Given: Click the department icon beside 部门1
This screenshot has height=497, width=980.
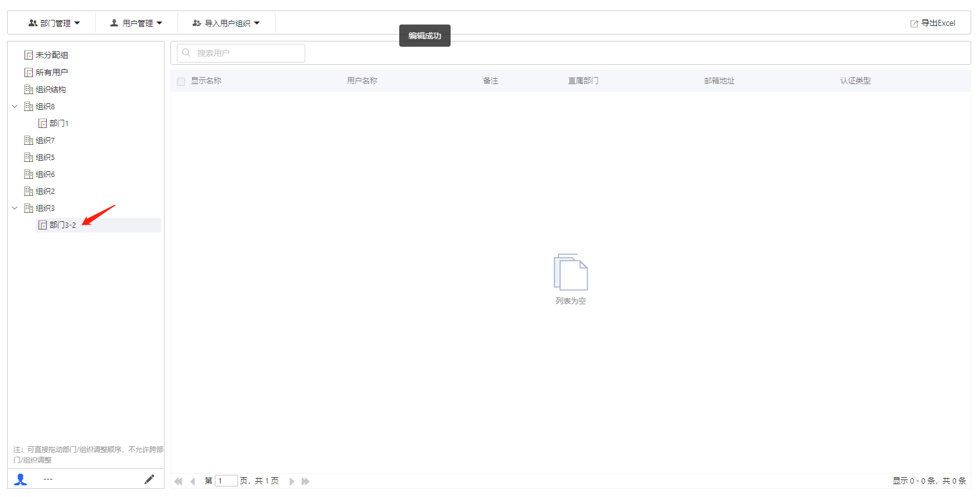Looking at the screenshot, I should pyautogui.click(x=43, y=123).
